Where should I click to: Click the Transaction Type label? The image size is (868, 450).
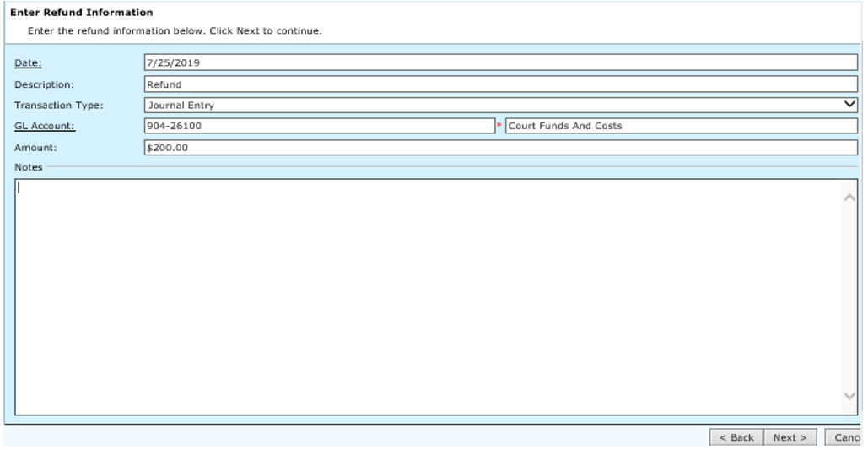(x=58, y=106)
